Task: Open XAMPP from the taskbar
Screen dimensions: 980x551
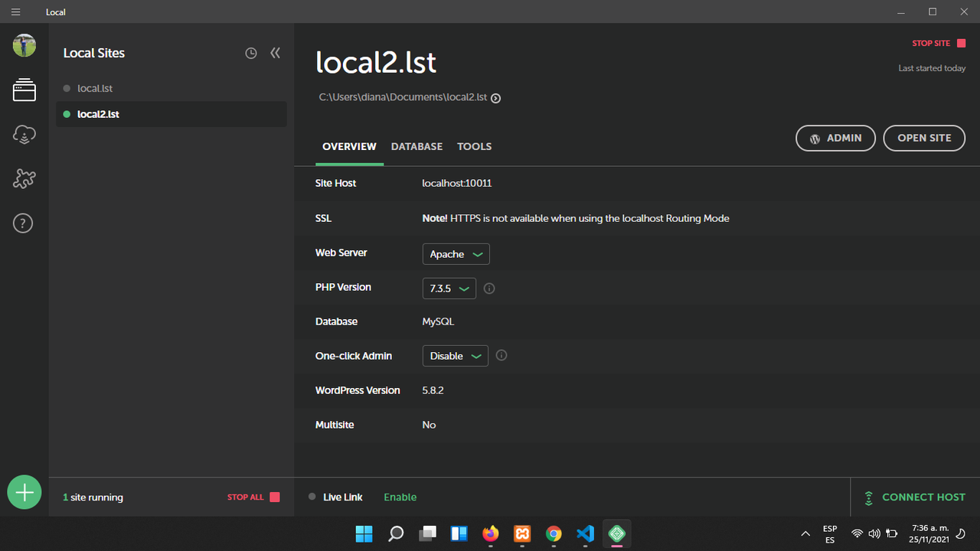Action: point(522,533)
